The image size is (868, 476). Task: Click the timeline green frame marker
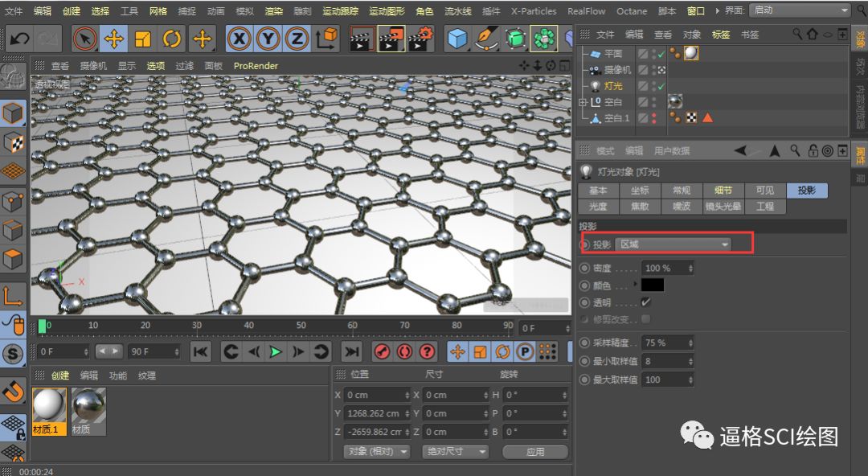tap(42, 327)
